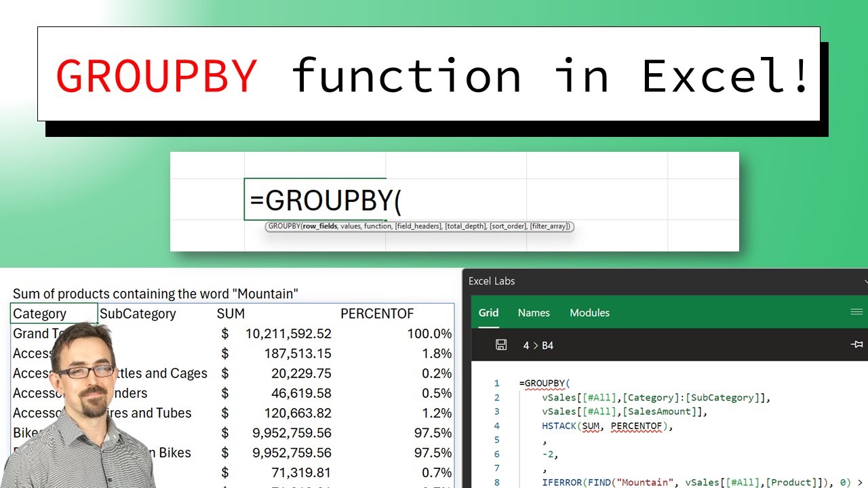
Task: Select the 10,211,592.52 grand total cell
Action: click(x=288, y=333)
